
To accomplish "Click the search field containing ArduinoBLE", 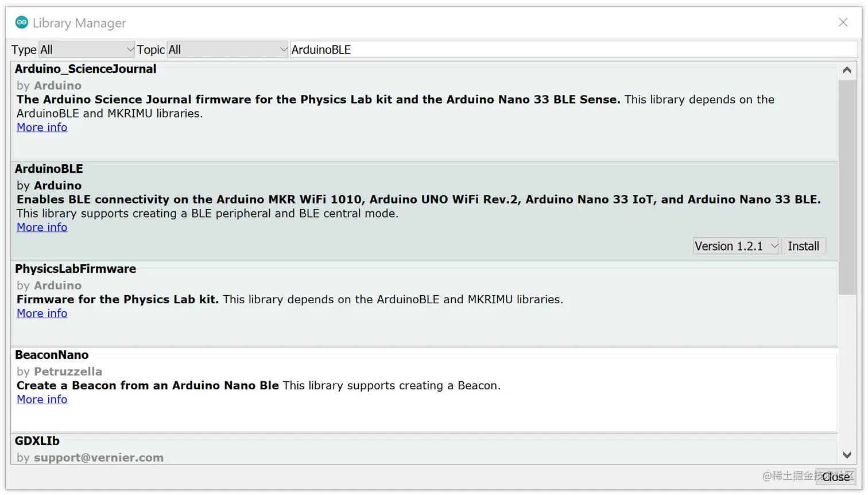I will tap(517, 49).
